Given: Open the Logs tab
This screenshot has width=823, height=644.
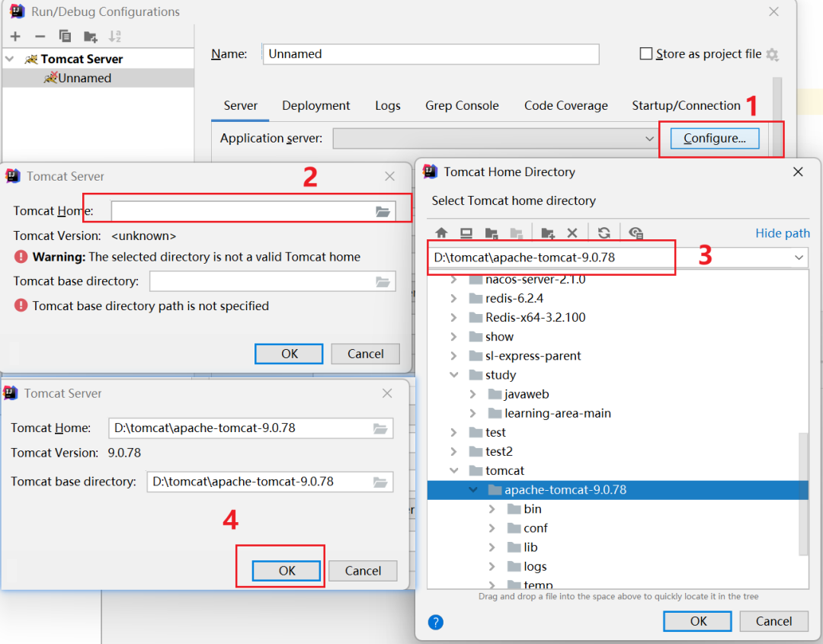Looking at the screenshot, I should (387, 105).
